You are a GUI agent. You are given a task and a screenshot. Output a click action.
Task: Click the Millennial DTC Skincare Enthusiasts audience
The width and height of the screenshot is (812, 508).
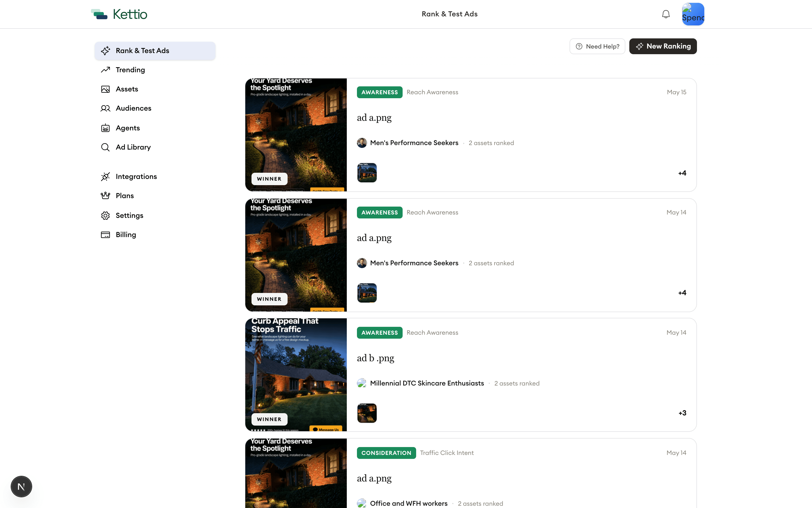point(427,383)
